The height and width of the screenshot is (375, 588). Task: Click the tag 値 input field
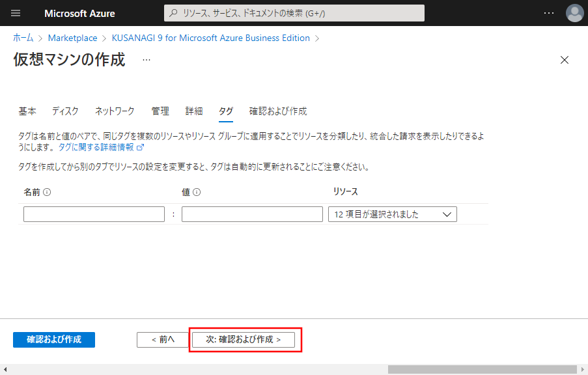[x=252, y=214]
